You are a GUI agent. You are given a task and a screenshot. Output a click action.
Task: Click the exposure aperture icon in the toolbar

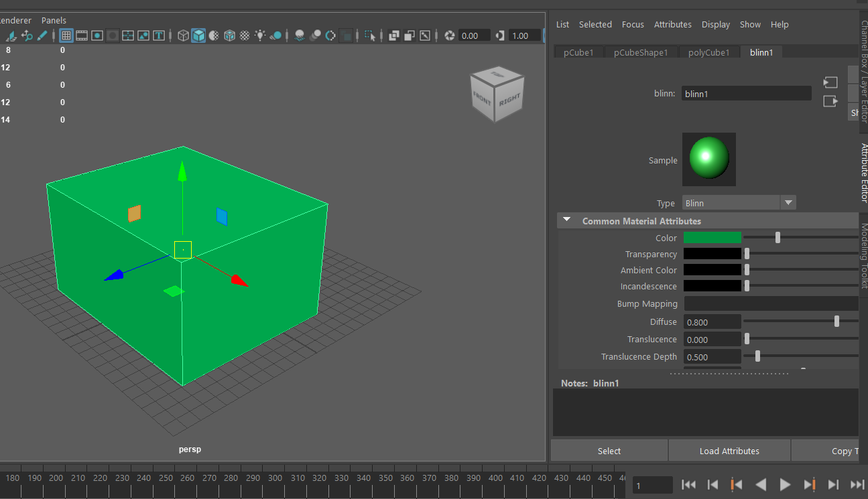click(450, 35)
